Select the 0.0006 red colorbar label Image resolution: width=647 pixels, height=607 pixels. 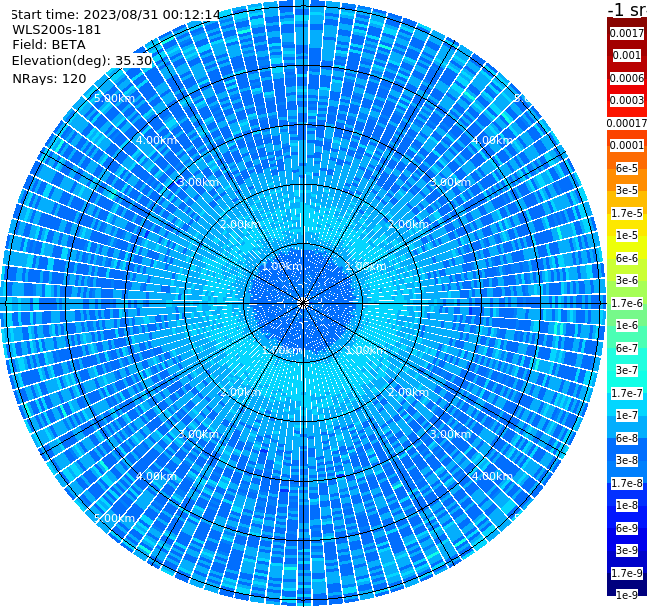coord(627,78)
